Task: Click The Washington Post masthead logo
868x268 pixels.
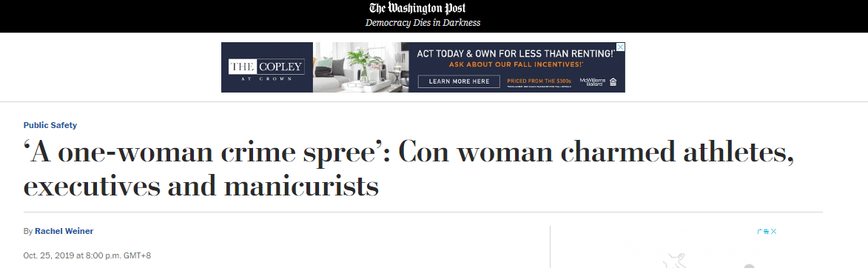Action: click(417, 8)
